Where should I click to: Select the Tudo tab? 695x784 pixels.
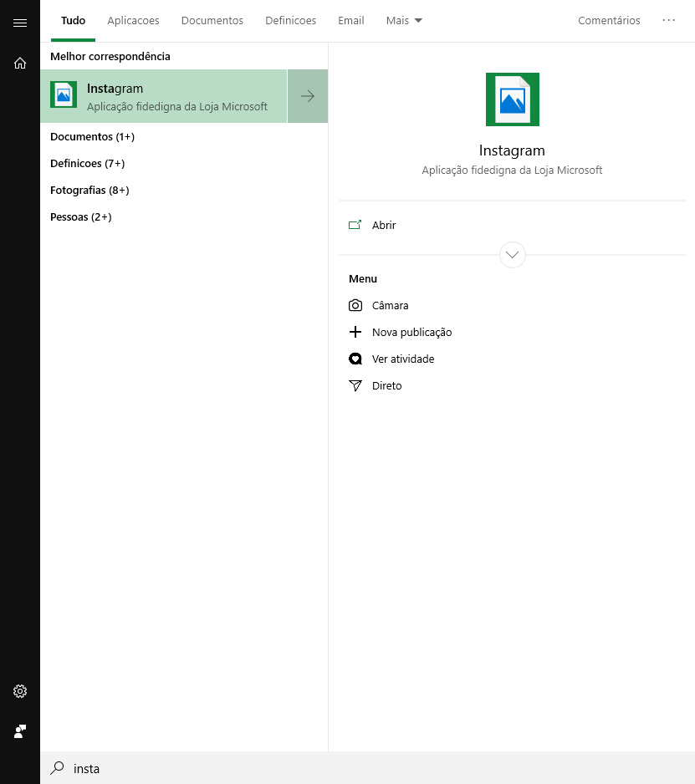tap(73, 21)
